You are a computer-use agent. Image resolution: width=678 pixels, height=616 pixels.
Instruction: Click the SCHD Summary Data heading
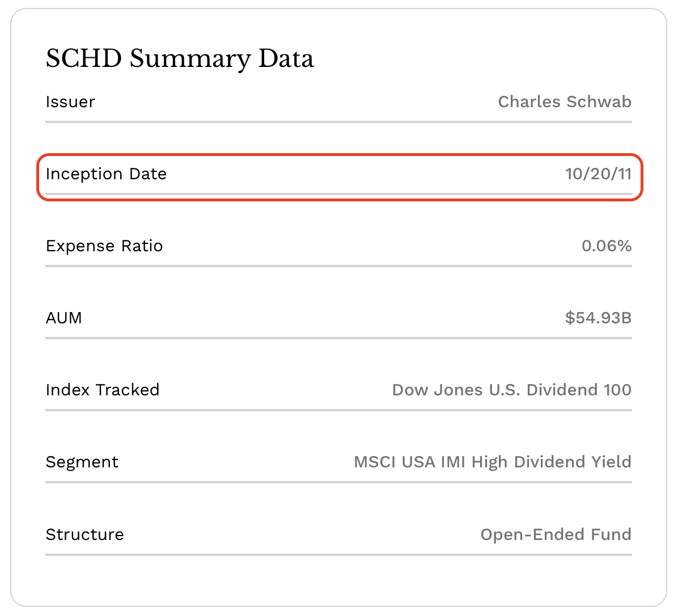tap(180, 59)
